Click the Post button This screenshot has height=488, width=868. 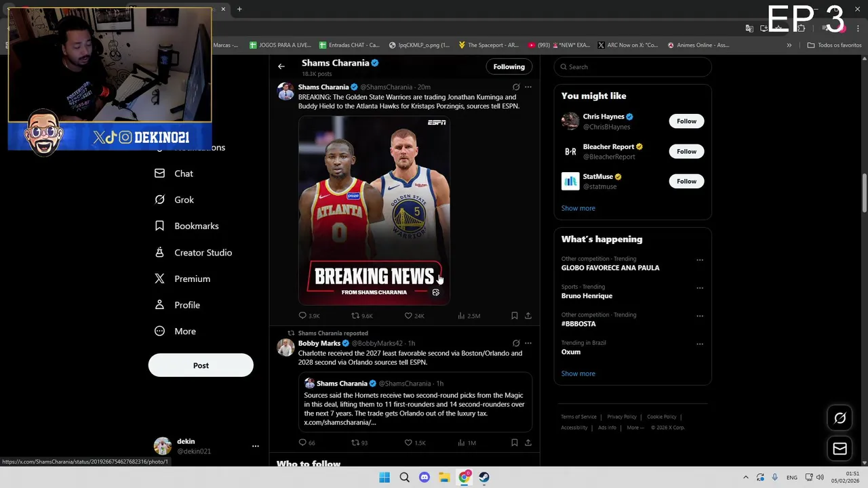(201, 365)
